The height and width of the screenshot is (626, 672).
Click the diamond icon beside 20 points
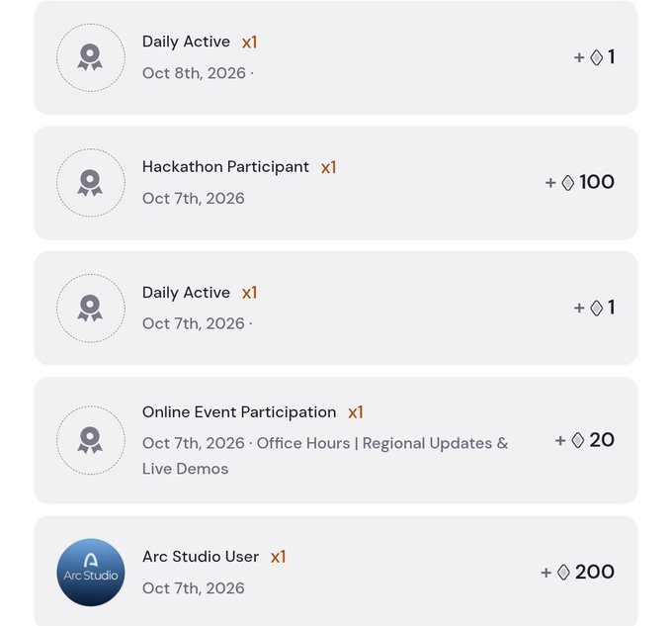tap(578, 440)
